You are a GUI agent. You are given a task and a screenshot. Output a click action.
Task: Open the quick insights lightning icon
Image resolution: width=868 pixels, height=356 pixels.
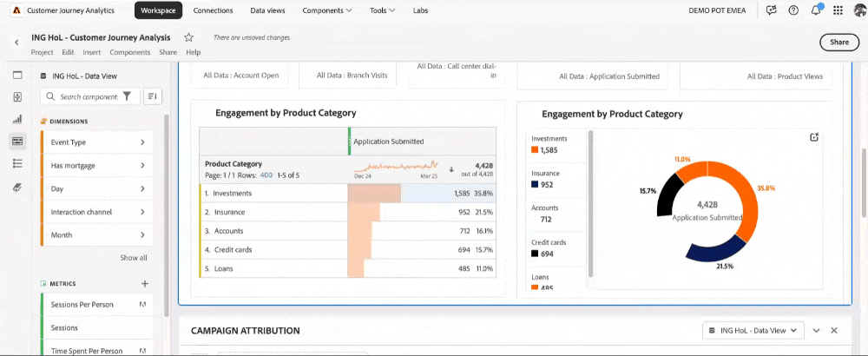17,97
